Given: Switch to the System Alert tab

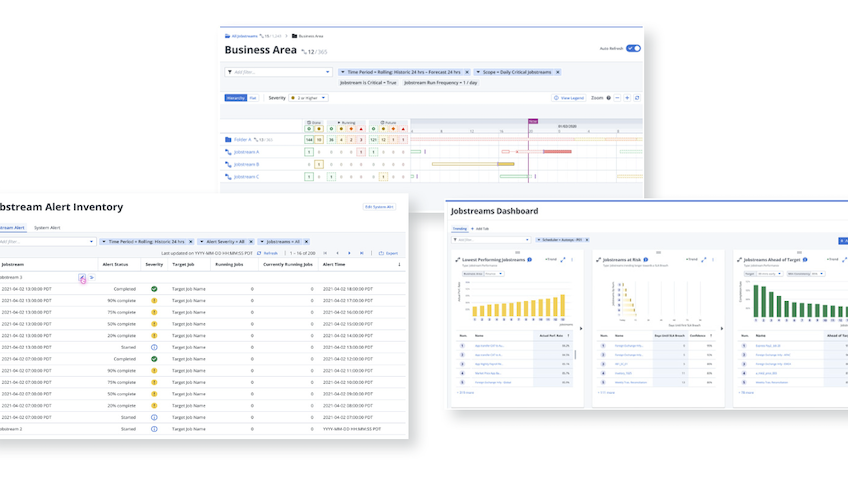Looking at the screenshot, I should (47, 227).
